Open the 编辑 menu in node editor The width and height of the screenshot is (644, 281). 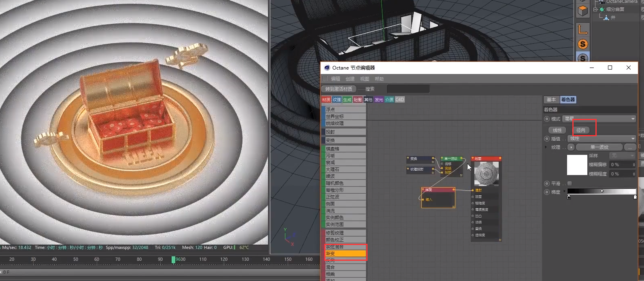(x=336, y=79)
